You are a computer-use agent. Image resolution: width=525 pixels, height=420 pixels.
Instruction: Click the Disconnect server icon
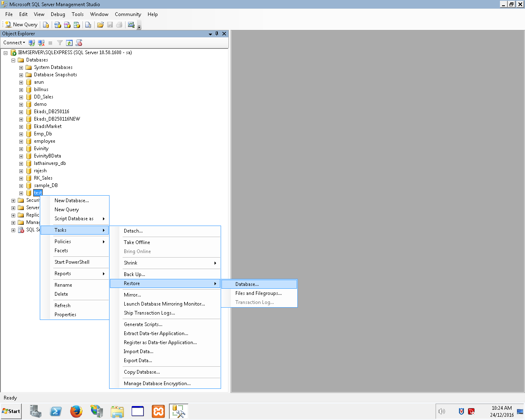pos(41,43)
